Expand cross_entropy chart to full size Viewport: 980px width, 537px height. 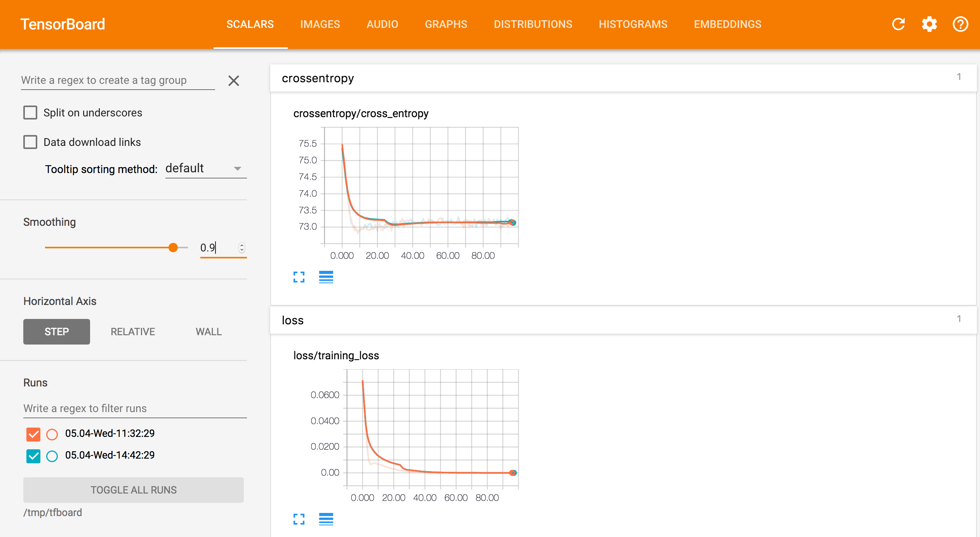(x=299, y=277)
